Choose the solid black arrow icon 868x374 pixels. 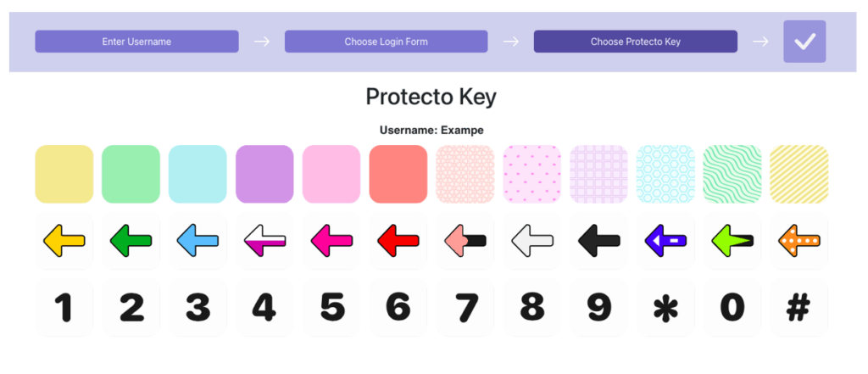[x=599, y=241]
